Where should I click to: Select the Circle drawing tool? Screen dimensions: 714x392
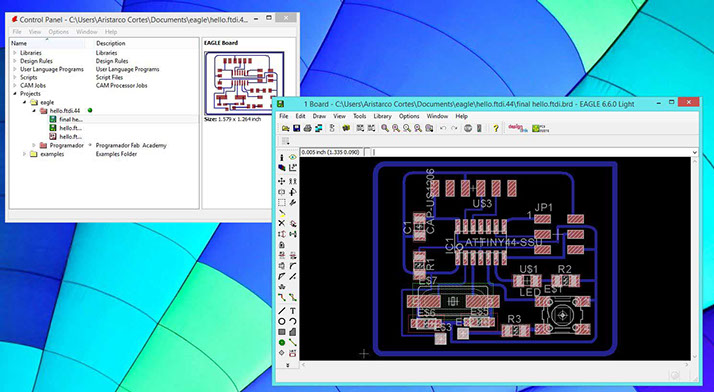coord(282,321)
